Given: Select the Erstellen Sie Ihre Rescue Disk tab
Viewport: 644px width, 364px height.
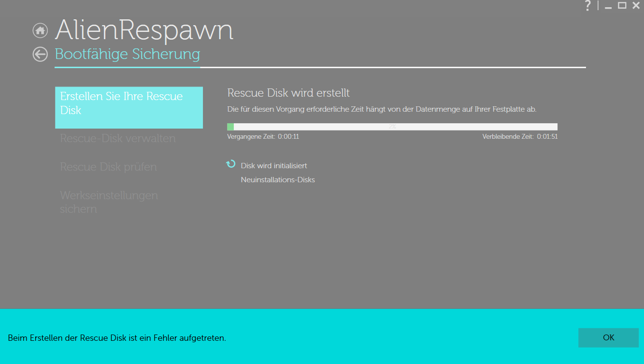Looking at the screenshot, I should 129,108.
